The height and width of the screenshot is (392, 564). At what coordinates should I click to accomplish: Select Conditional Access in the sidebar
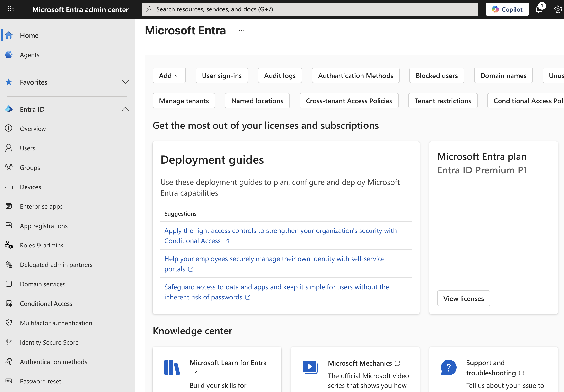(x=46, y=303)
